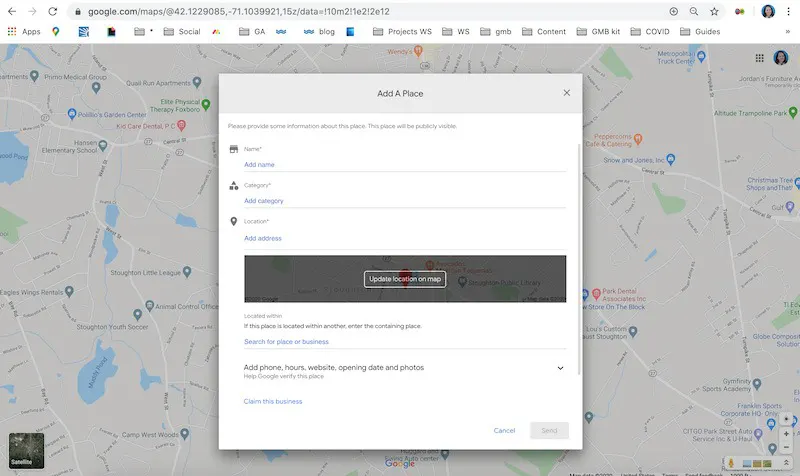This screenshot has height=476, width=800.
Task: Open the browser zoom magnifier icon
Action: 694,11
